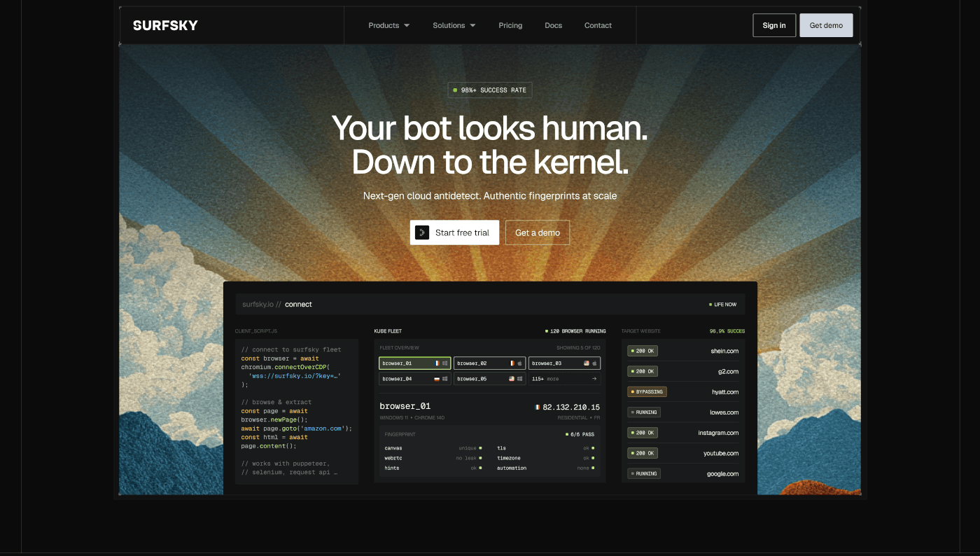Click the 98%+ SUCCESS RATE badge
The height and width of the screenshot is (556, 980).
(490, 90)
